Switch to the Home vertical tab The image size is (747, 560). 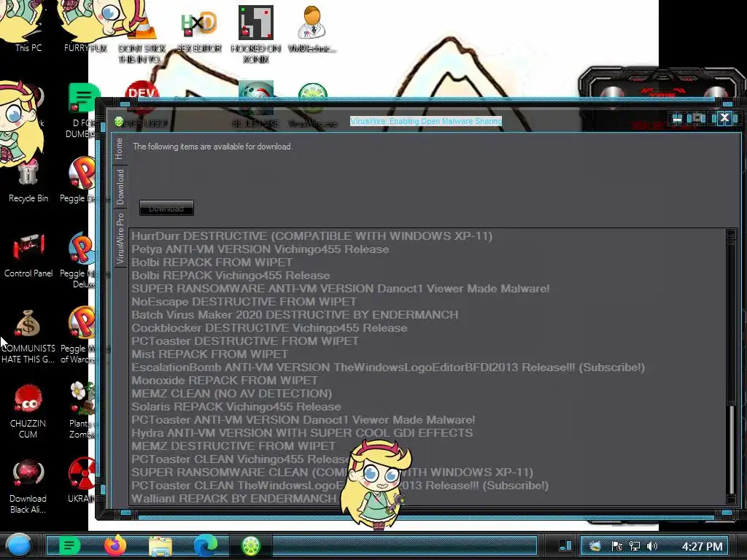click(x=120, y=149)
